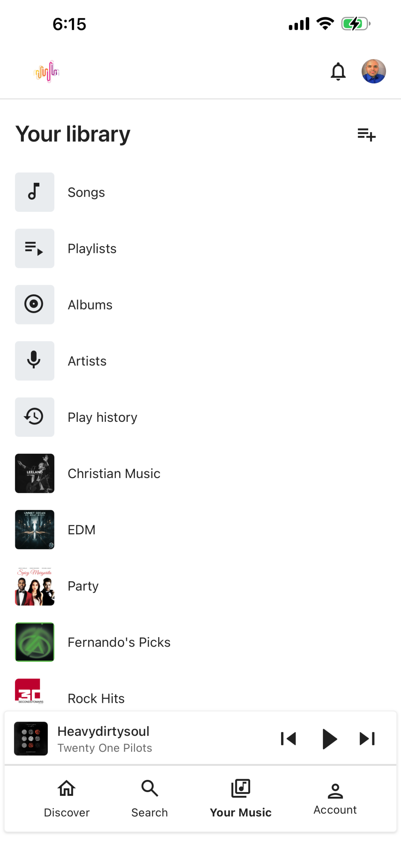Tap the add playlist icon
Viewport: 401px width, 868px height.
click(x=366, y=135)
